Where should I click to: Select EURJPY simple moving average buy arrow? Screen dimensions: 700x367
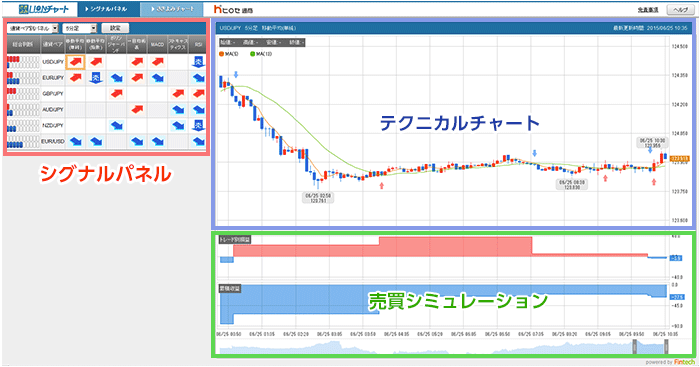click(x=75, y=78)
